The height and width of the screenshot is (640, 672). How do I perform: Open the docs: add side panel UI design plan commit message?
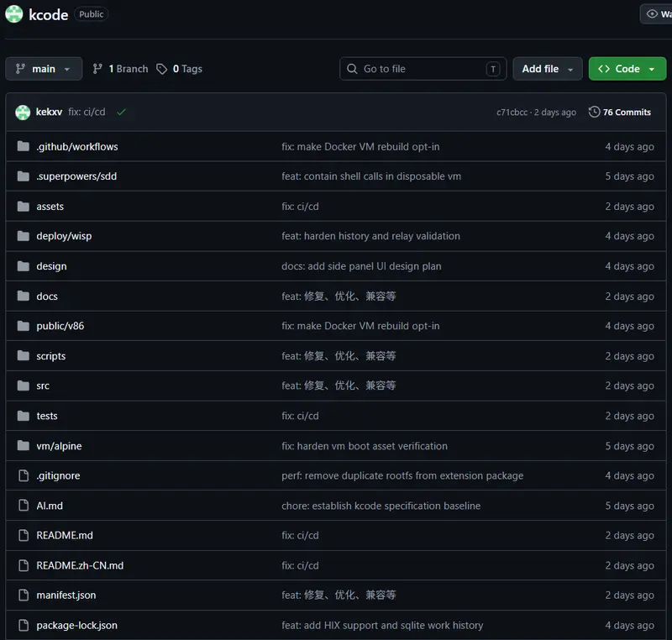coord(361,266)
